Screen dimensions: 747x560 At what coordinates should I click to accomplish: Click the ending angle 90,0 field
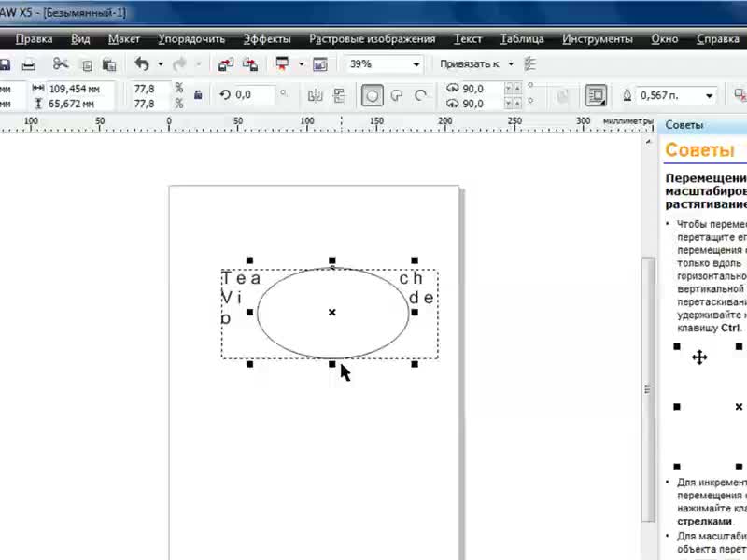tap(482, 104)
